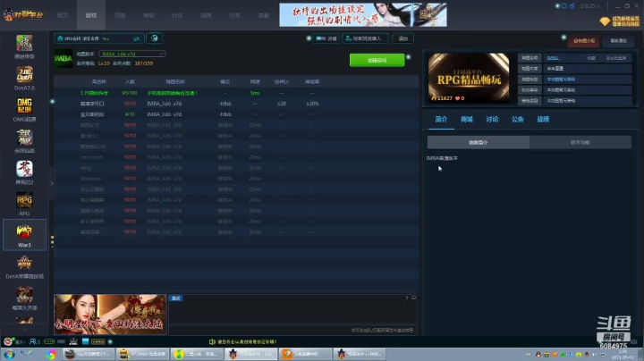
Task: Expand the sidebar collapse arrow
Action: 52,183
